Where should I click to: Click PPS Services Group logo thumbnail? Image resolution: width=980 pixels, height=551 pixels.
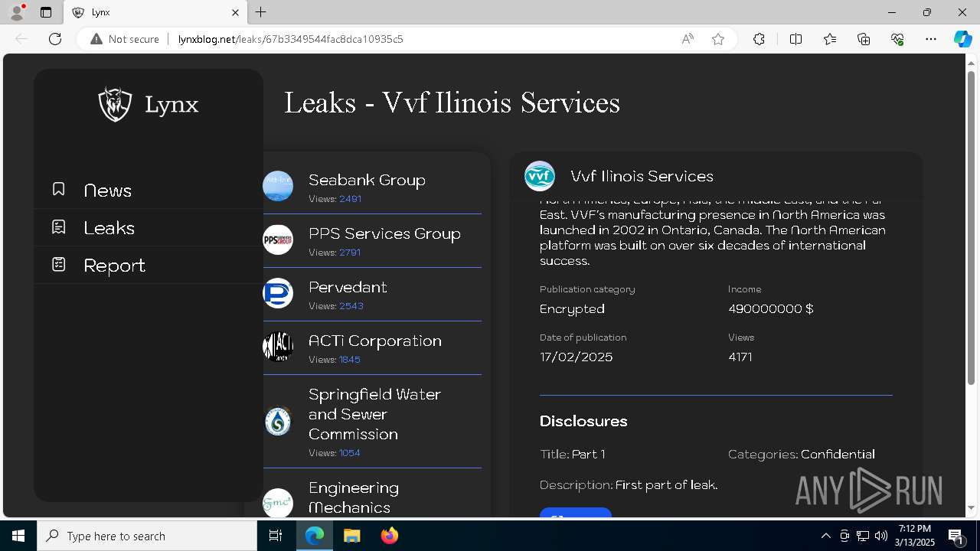278,240
